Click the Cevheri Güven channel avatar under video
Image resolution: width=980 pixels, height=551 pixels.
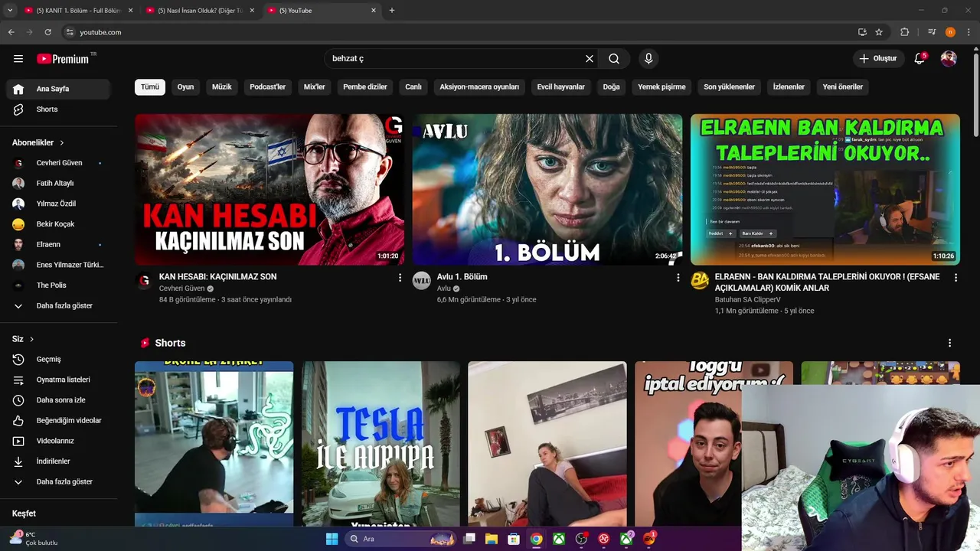(x=144, y=281)
